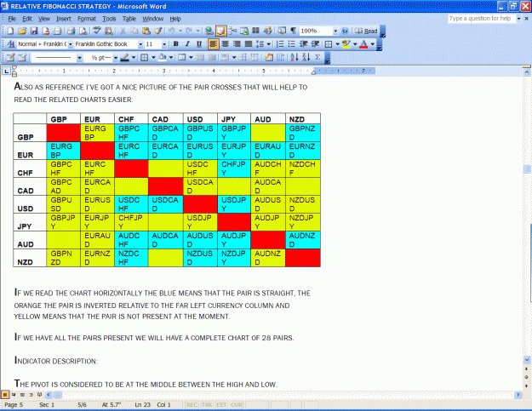The height and width of the screenshot is (411, 532).
Task: Open the Microsoft Word Help icon
Action: 345,31
